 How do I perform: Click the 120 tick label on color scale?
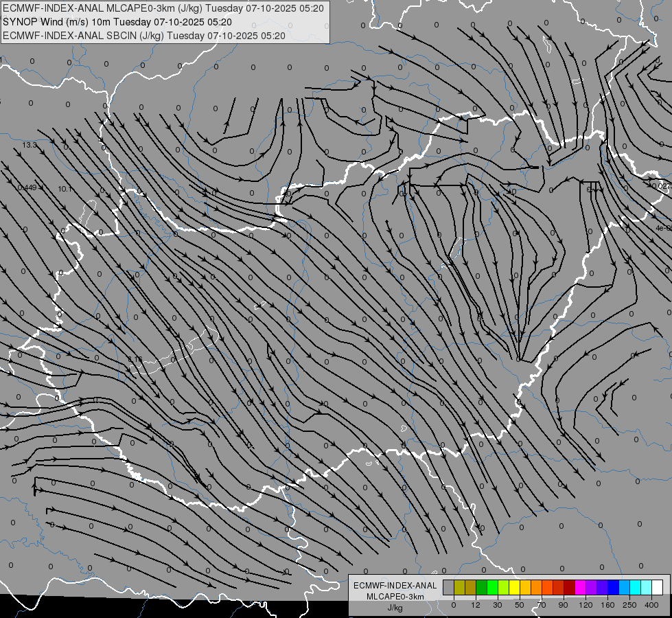click(x=586, y=605)
